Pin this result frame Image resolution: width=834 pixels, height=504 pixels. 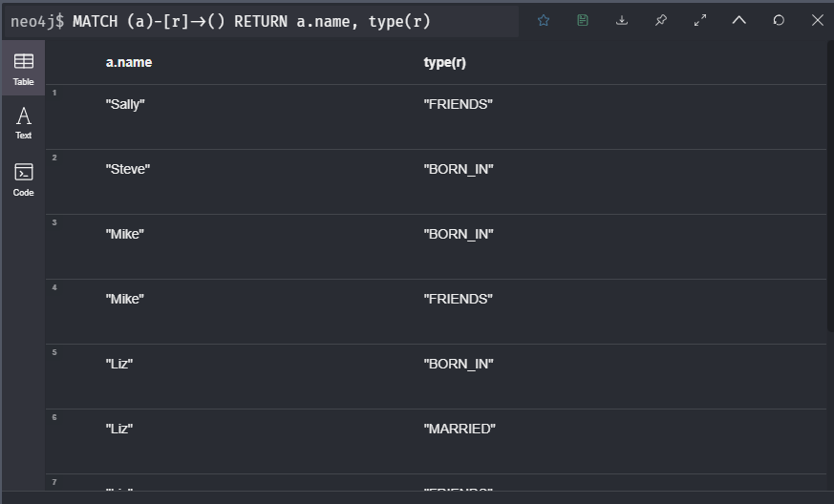(661, 20)
